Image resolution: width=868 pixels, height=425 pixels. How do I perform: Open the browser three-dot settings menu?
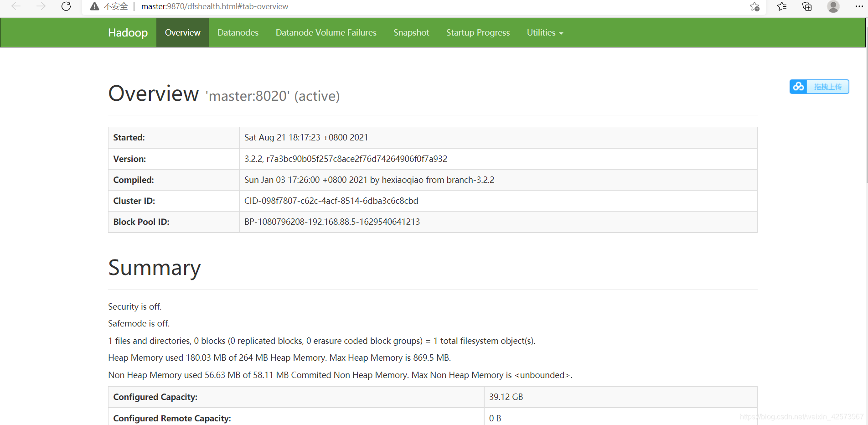click(x=859, y=6)
